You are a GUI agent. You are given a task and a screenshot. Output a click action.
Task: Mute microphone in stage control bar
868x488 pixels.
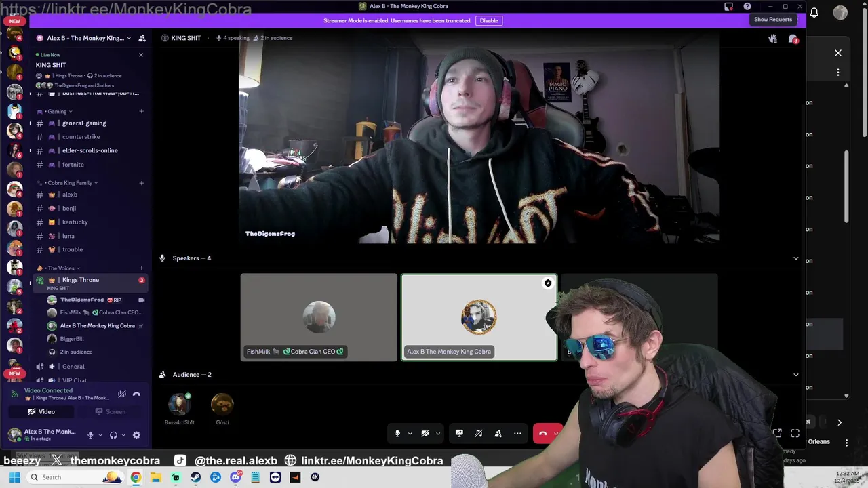pos(397,433)
